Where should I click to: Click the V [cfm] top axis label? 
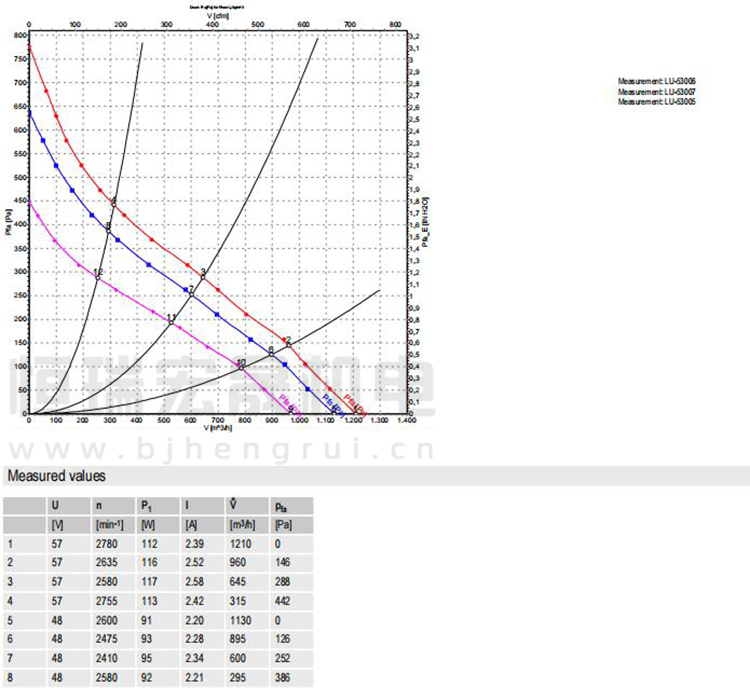click(217, 17)
